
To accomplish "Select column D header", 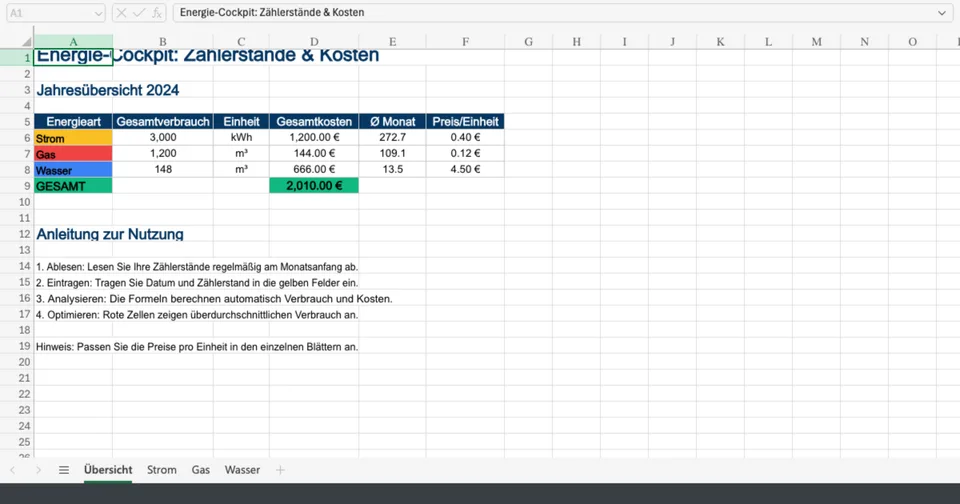I will 313,42.
